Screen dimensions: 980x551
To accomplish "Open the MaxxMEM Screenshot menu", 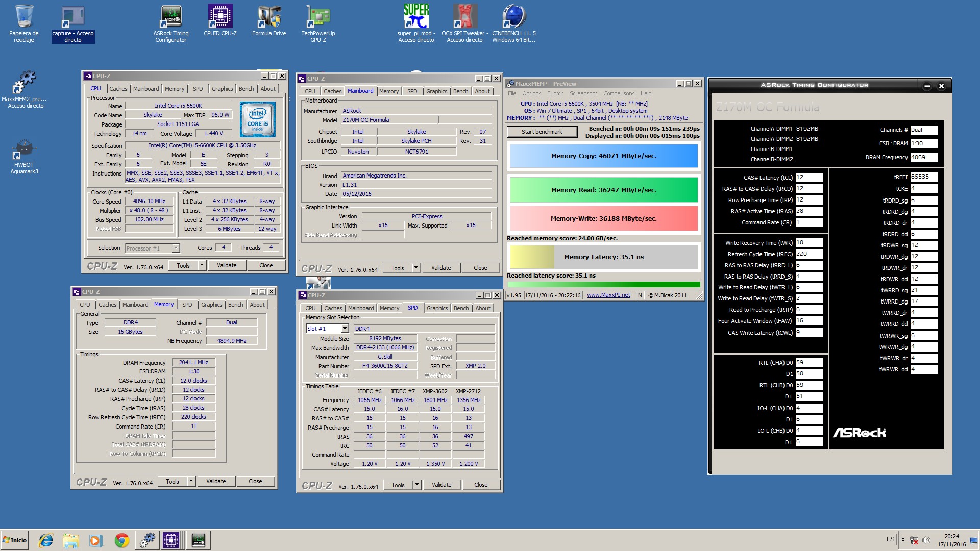I will [x=583, y=93].
